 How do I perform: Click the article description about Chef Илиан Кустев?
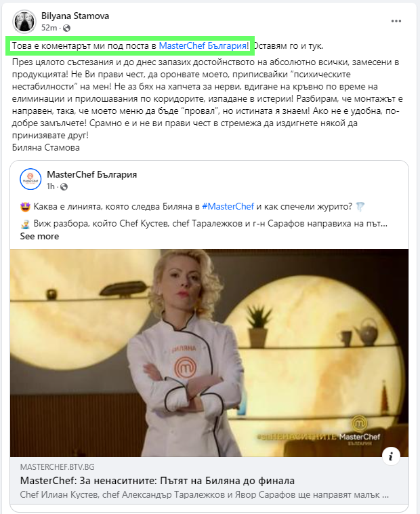(x=205, y=494)
